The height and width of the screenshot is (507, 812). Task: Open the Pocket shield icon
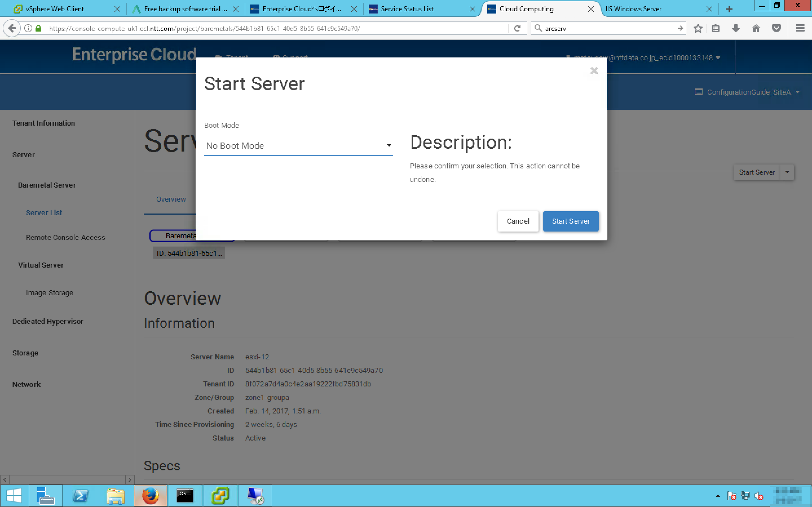pyautogui.click(x=776, y=28)
